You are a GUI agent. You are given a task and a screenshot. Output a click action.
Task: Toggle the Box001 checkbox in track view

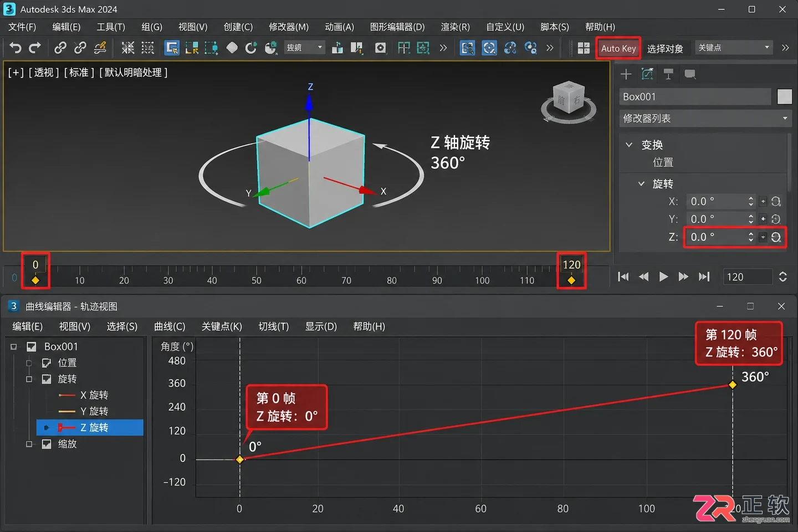(x=32, y=347)
